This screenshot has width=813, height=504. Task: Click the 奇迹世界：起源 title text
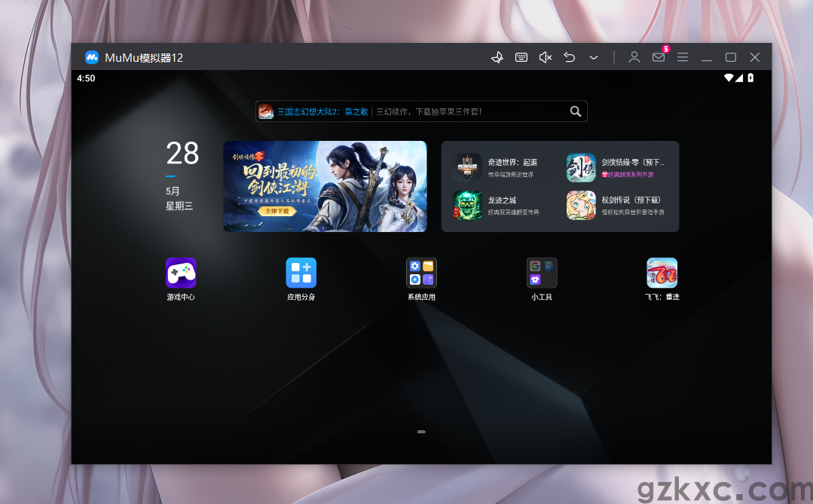512,162
